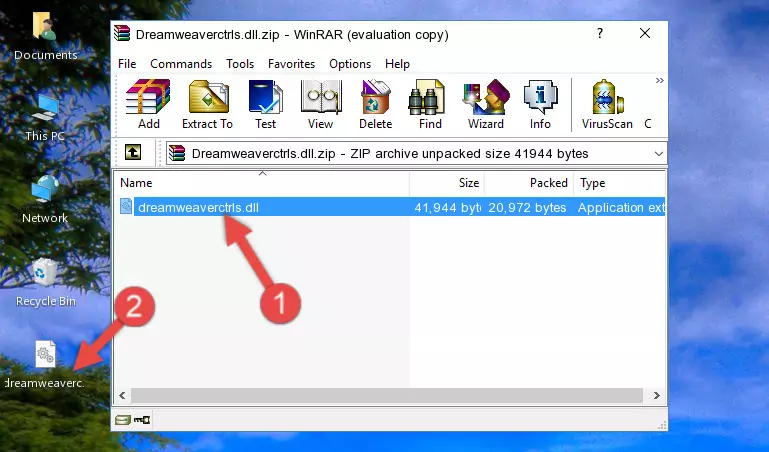This screenshot has height=452, width=769.
Task: Sort files by Size column
Action: 447,183
